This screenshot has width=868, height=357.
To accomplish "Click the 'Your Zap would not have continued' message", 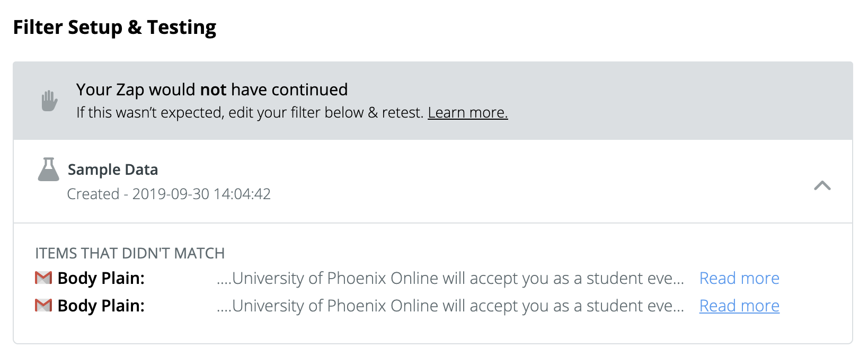I will (211, 90).
